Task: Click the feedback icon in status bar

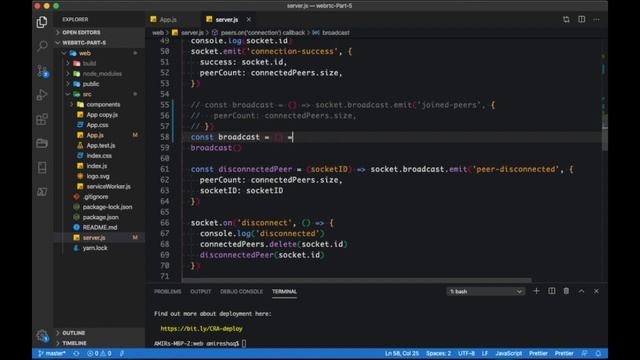Action: (x=584, y=353)
